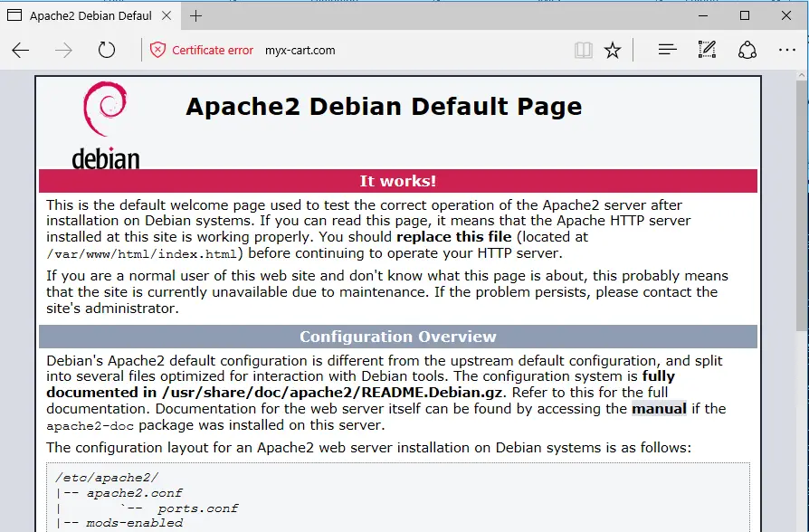
Task: Add page to favorites with star
Action: tap(613, 50)
